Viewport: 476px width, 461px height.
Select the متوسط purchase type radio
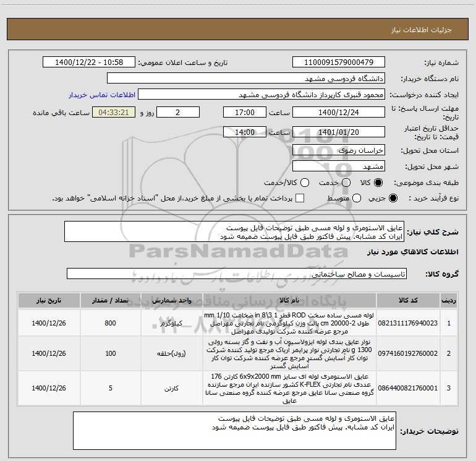click(357, 198)
